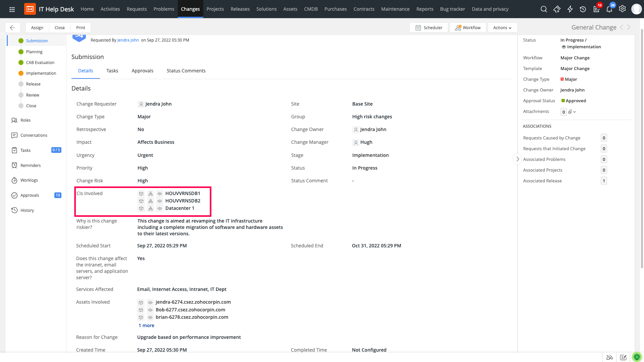This screenshot has height=362, width=644.
Task: Show 1 more assets link
Action: click(146, 325)
